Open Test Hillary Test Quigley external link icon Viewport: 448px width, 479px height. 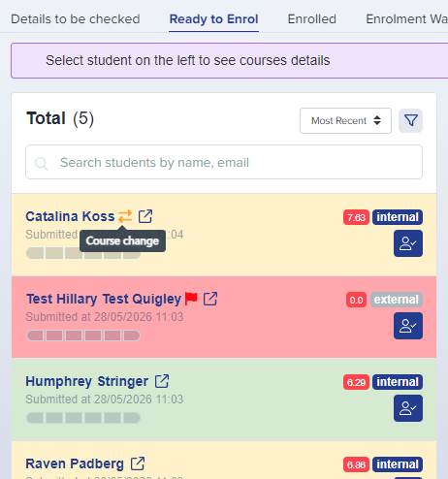[x=210, y=299]
